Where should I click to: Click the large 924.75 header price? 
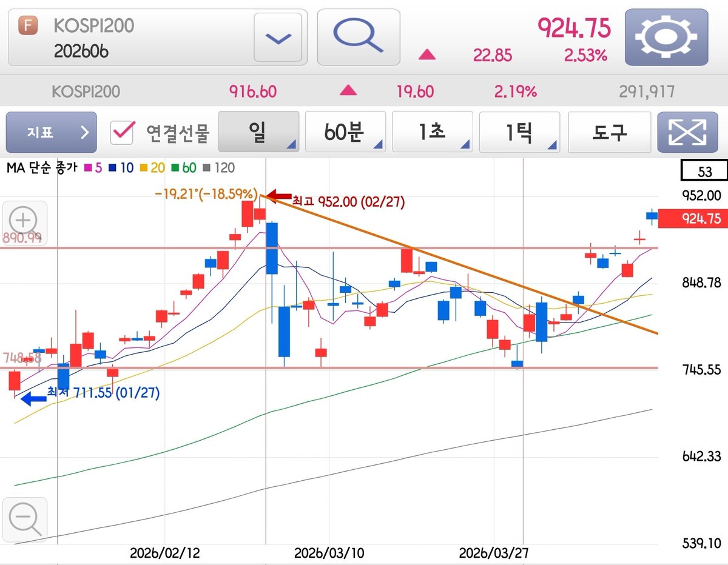click(x=574, y=28)
